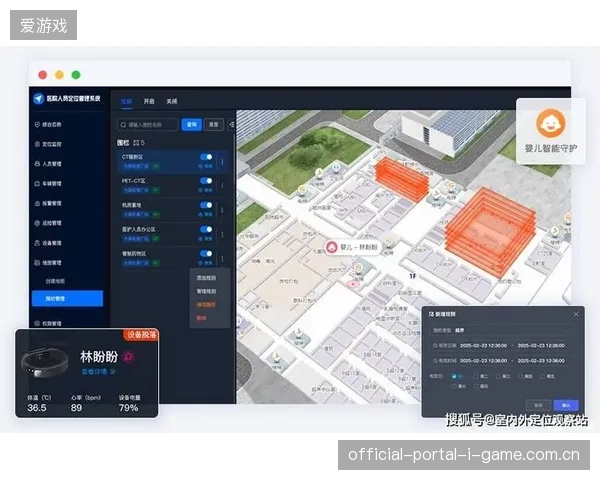This screenshot has height=480, width=600.
Task: Check the 周四 checkbox
Action: tap(520, 377)
